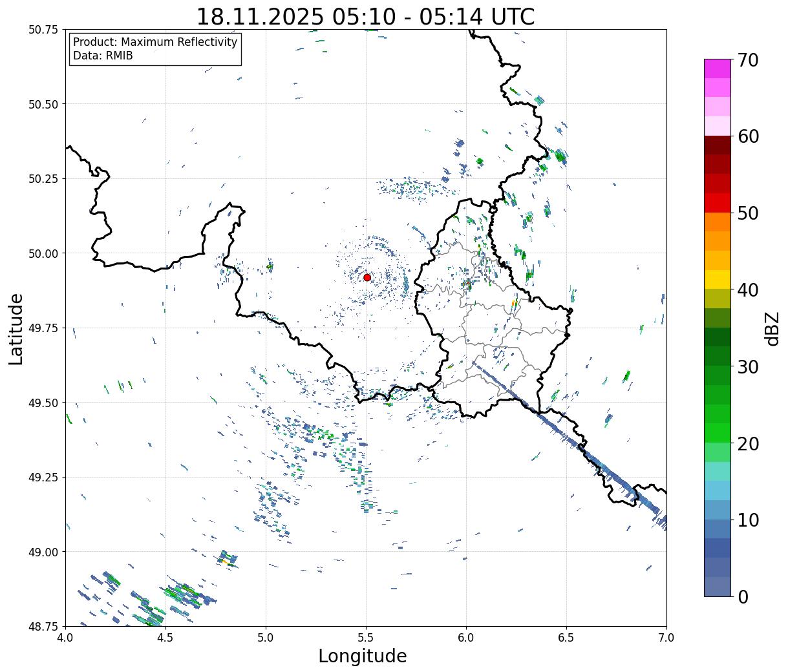This screenshot has width=788, height=672.
Task: Click the red radar location marker
Action: pos(367,277)
